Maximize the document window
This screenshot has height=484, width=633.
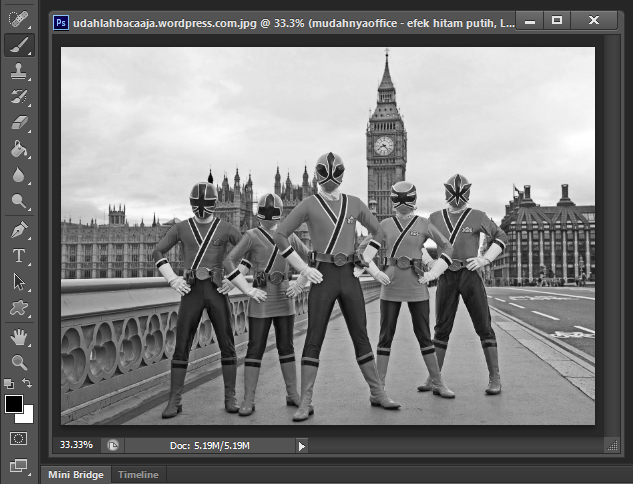tap(557, 20)
